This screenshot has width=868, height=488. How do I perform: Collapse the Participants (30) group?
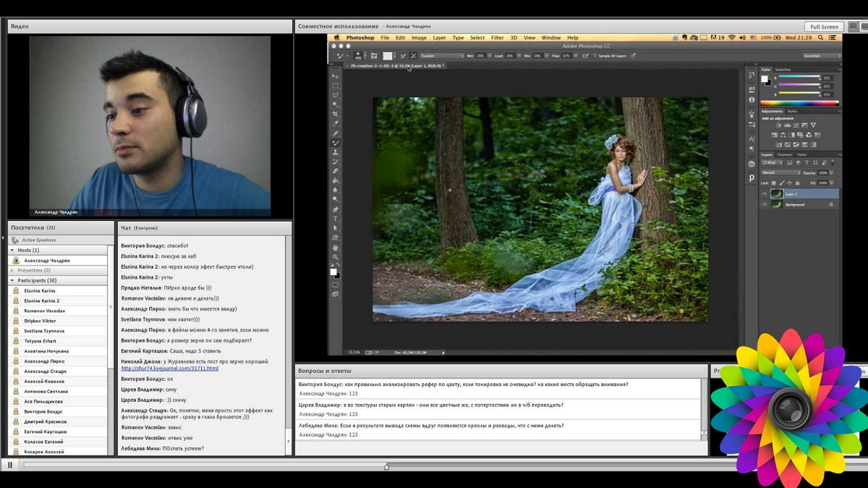12,280
